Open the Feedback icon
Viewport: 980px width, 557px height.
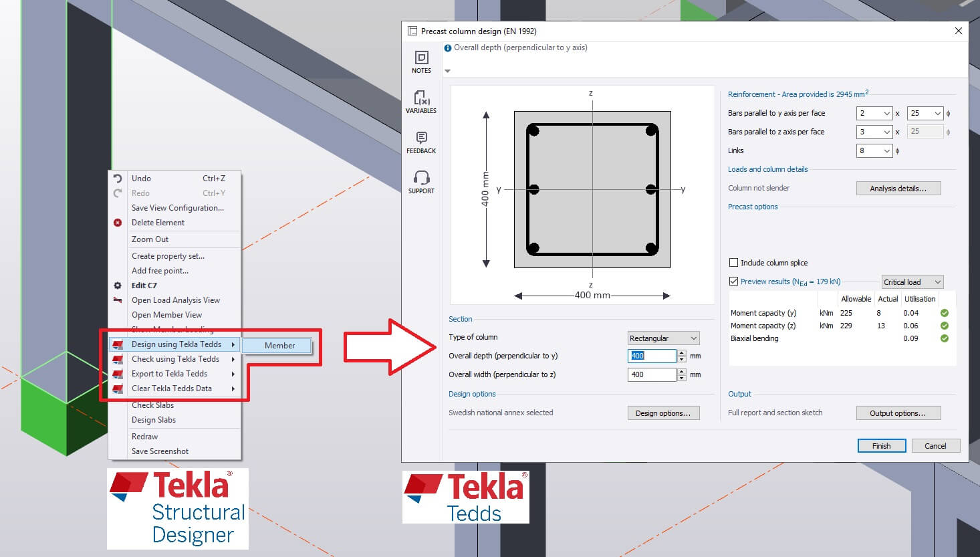(x=421, y=138)
